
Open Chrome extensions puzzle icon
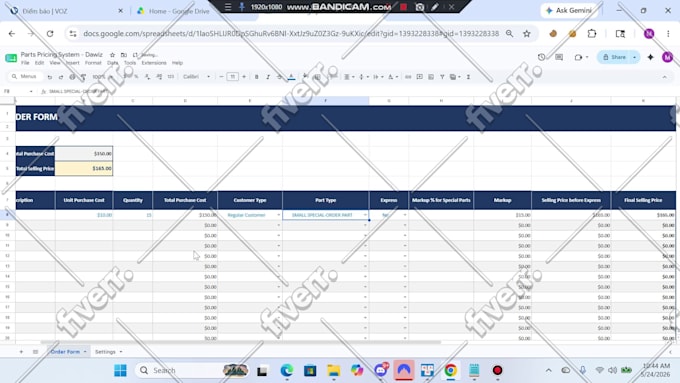coord(592,33)
